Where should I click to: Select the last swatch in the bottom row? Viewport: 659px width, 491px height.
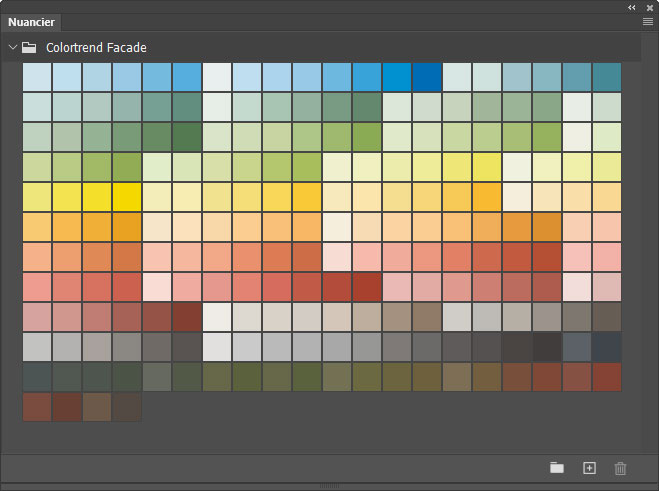point(127,407)
